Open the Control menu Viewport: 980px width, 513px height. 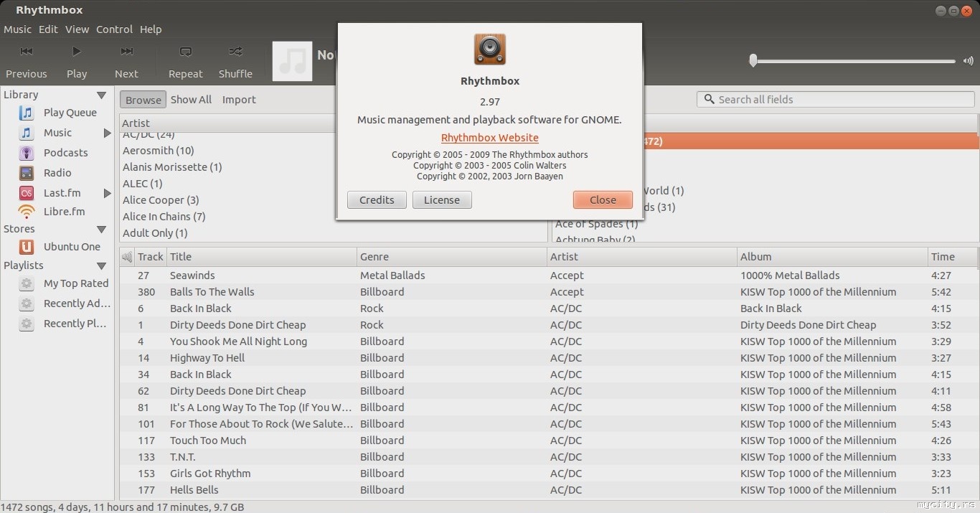click(114, 29)
